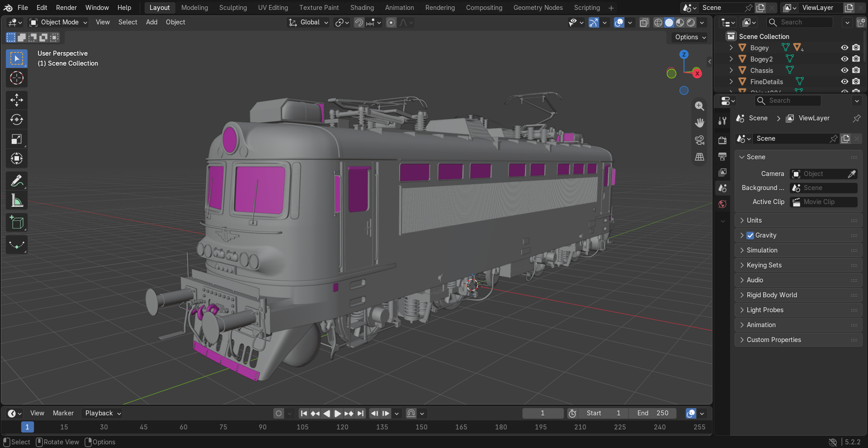Select the Add Cube tool

[x=17, y=223]
